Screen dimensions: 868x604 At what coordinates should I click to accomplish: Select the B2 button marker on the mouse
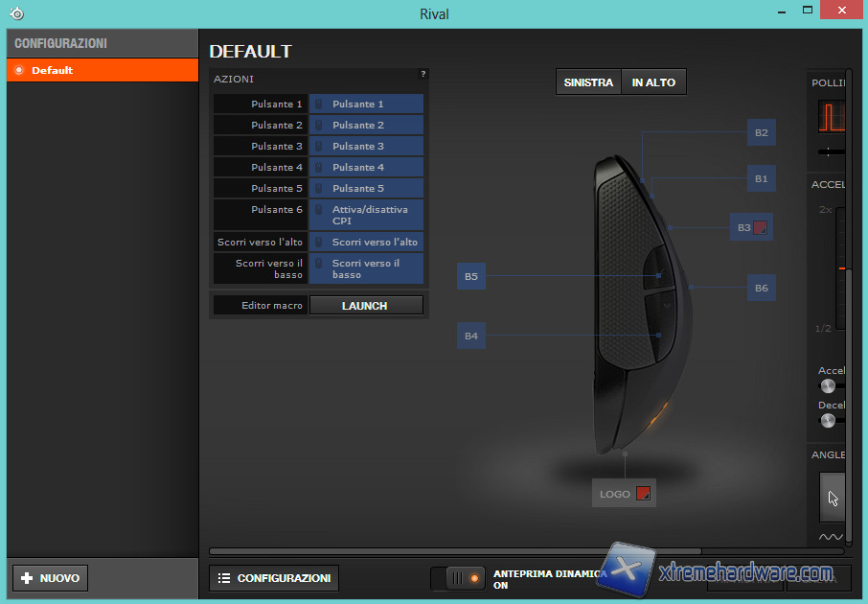pyautogui.click(x=761, y=132)
